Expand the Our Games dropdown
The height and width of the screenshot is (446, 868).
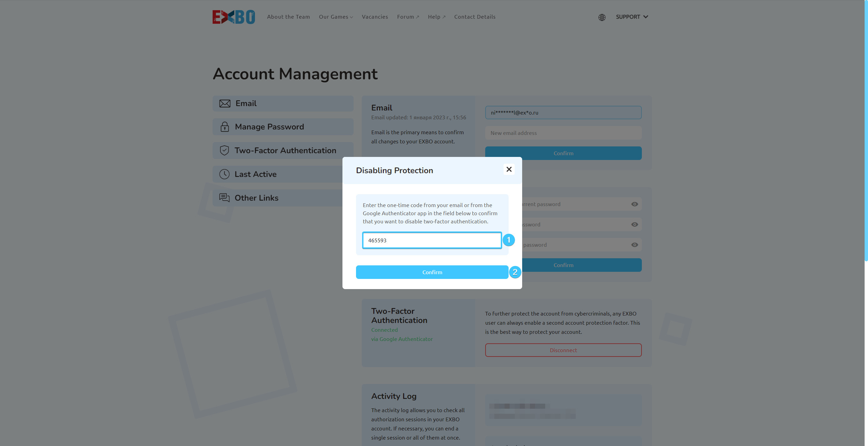336,17
